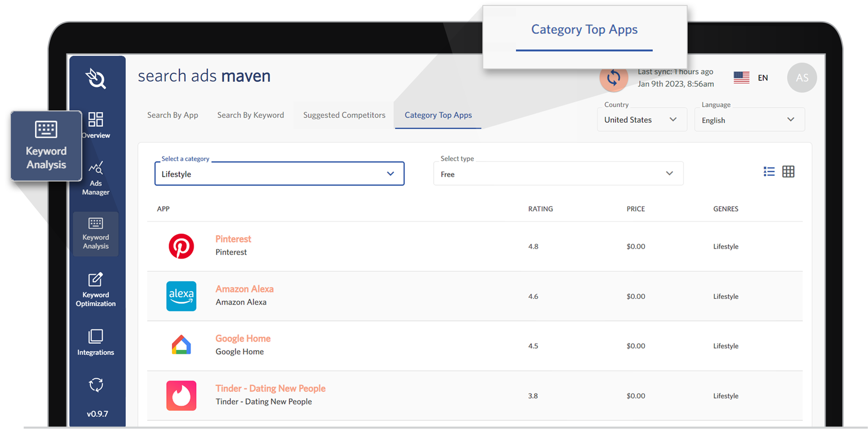Switch to list view layout
868x429 pixels.
click(769, 172)
